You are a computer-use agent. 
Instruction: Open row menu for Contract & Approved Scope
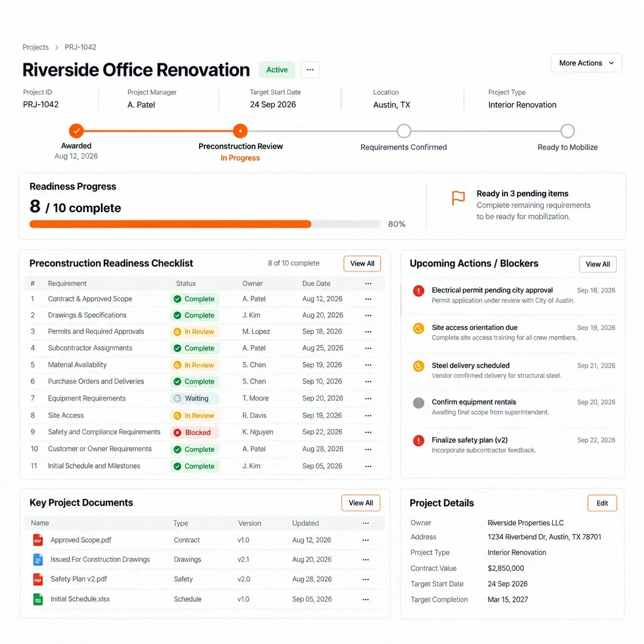click(x=368, y=299)
